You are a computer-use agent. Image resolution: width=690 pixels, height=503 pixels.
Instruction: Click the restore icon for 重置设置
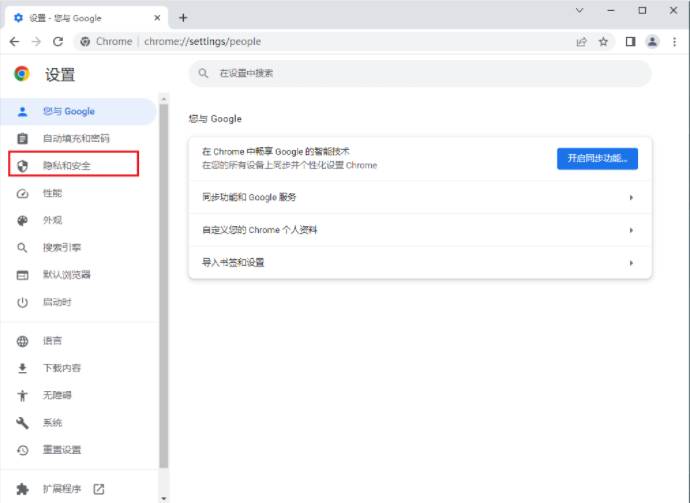pyautogui.click(x=22, y=450)
